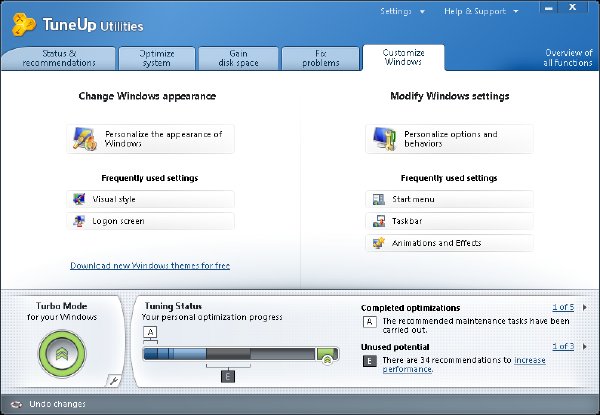Open Personalize options and behaviors
600x415 pixels.
click(449, 139)
